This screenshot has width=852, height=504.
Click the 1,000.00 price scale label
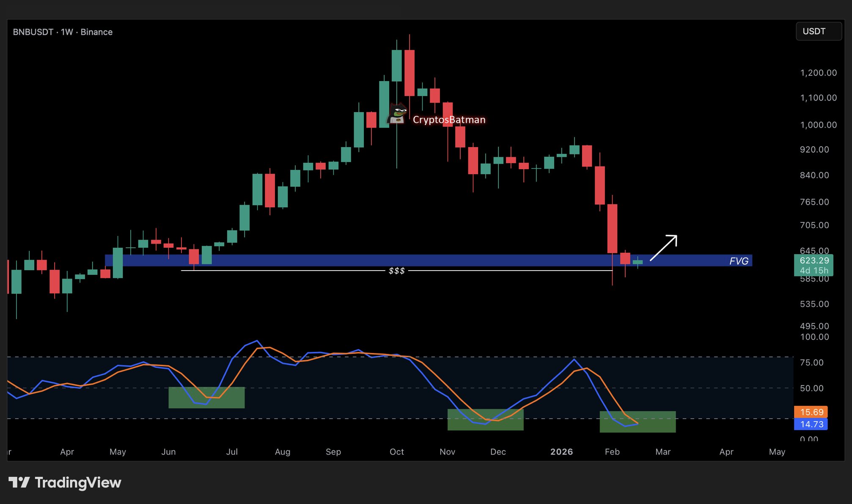click(818, 125)
